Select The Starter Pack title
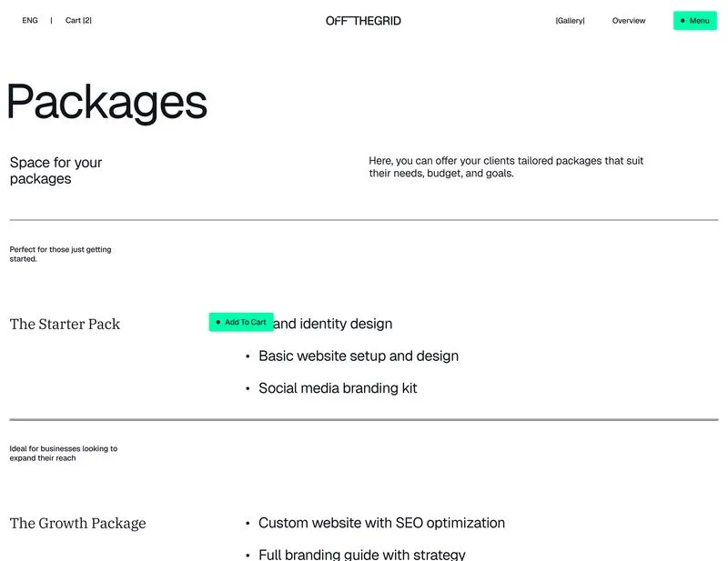 pos(65,324)
